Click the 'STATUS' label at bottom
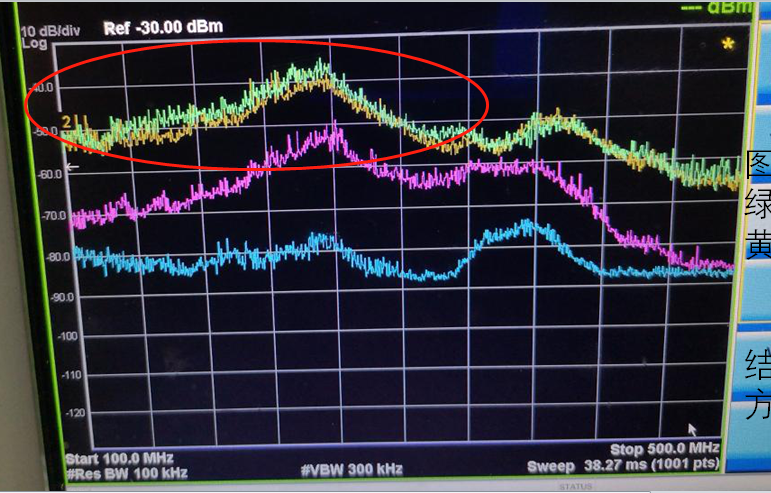 pyautogui.click(x=575, y=487)
